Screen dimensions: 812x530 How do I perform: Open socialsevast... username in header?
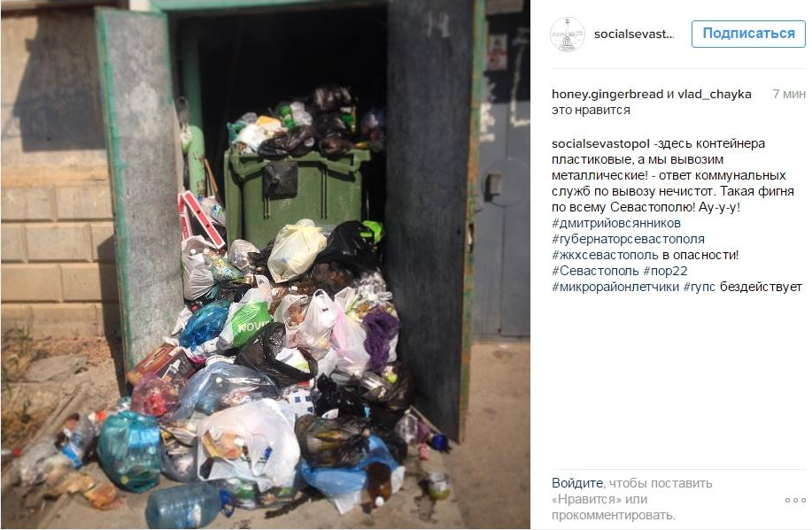pos(634,35)
